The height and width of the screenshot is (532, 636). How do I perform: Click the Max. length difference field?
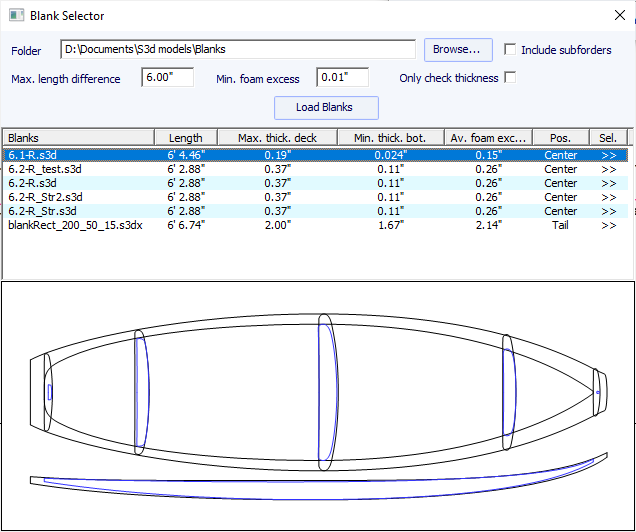[167, 78]
